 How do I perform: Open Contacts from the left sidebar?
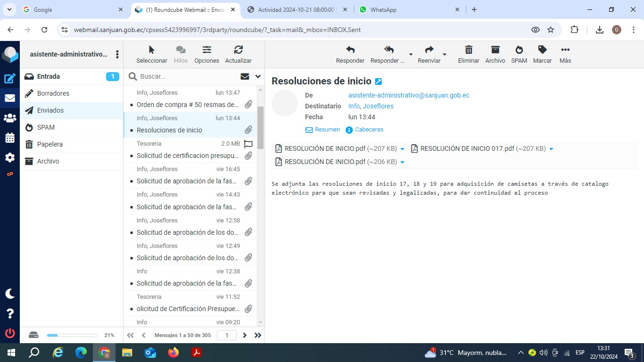pos(10,118)
